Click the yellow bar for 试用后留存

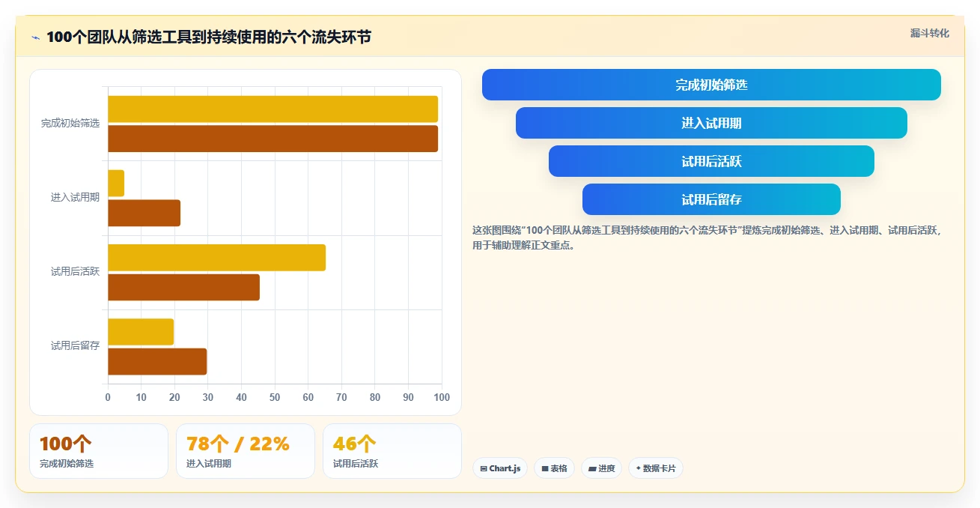(141, 332)
